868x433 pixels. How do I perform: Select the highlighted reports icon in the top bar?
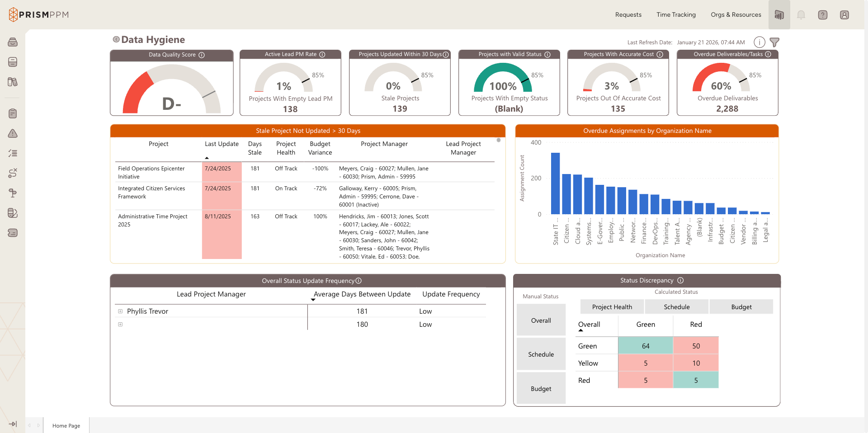[779, 14]
